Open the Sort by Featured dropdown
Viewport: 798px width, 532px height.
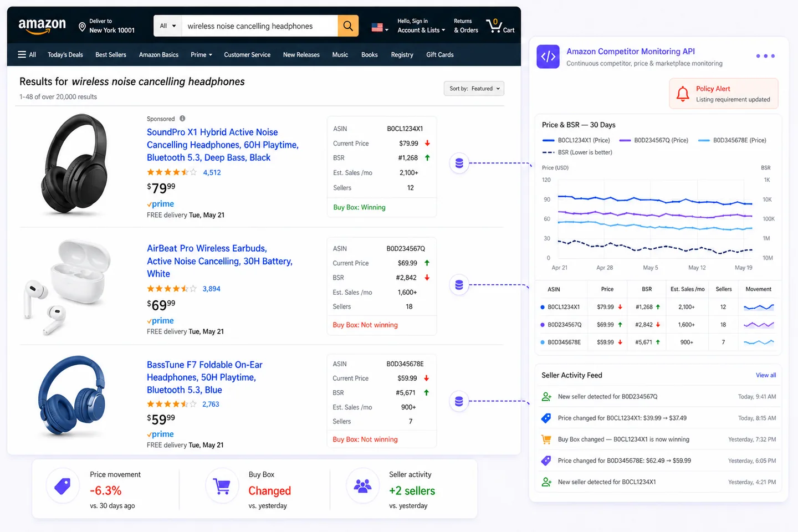[474, 89]
